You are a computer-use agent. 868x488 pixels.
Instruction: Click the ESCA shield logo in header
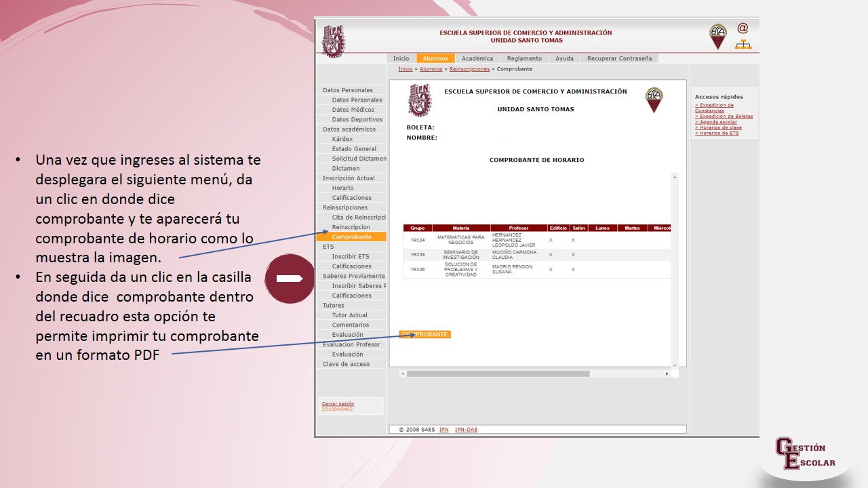point(717,37)
